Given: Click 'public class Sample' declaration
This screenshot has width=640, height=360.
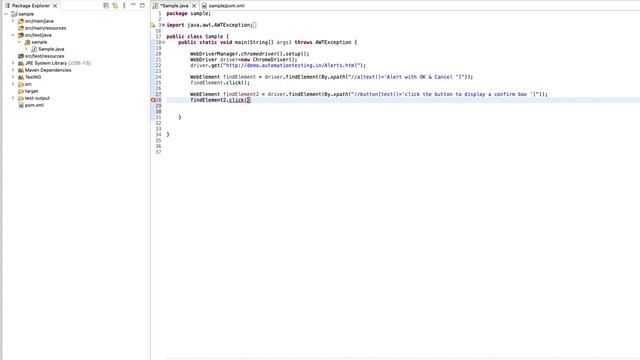Looking at the screenshot, I should [195, 36].
